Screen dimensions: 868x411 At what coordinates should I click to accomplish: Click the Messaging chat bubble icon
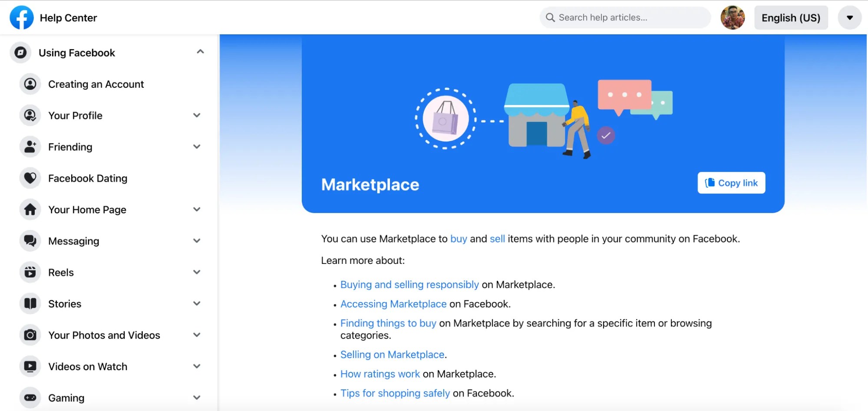click(30, 241)
